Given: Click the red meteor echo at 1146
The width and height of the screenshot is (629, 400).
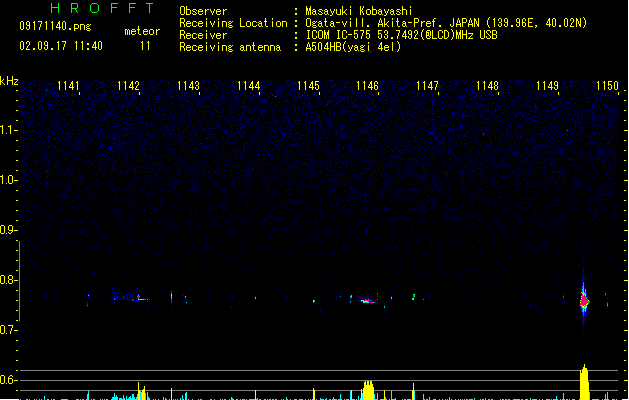Looking at the screenshot, I should tap(367, 301).
